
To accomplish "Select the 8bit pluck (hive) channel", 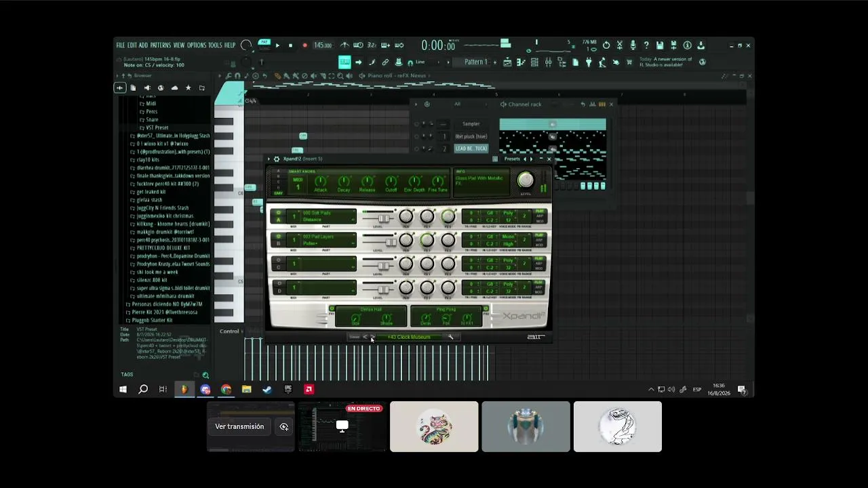I will click(471, 136).
